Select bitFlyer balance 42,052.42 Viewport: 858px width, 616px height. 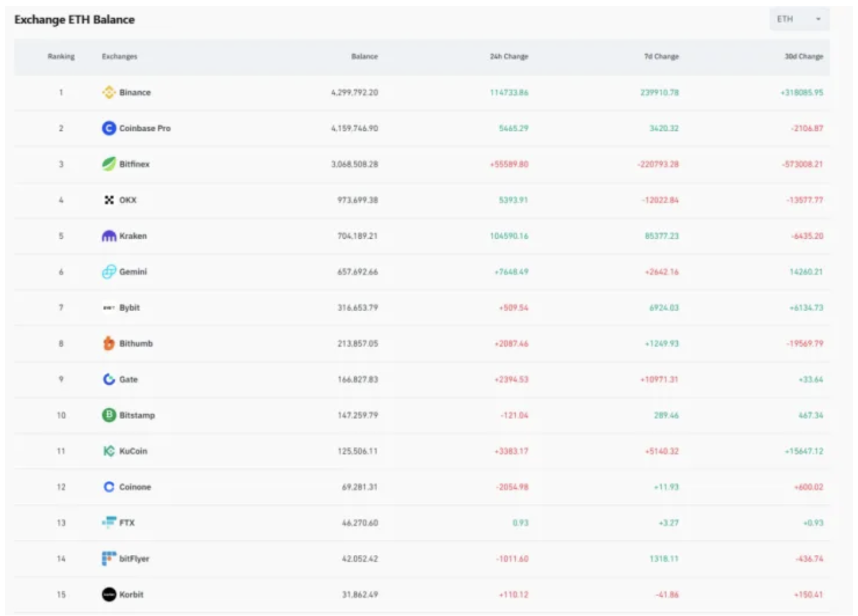click(x=360, y=559)
